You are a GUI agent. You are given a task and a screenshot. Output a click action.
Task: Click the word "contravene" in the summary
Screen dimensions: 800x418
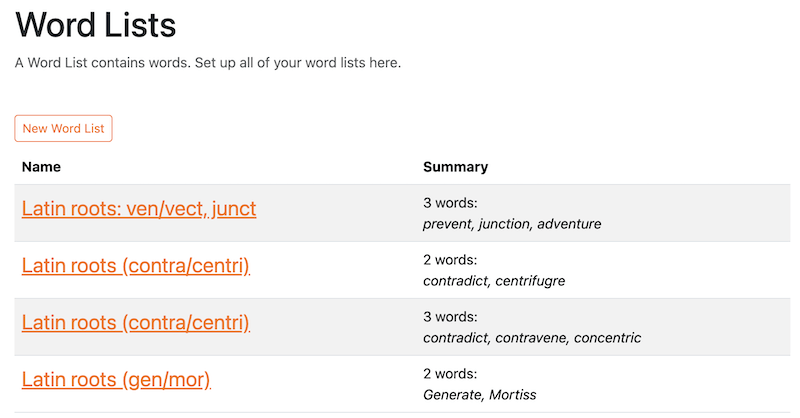tap(533, 338)
